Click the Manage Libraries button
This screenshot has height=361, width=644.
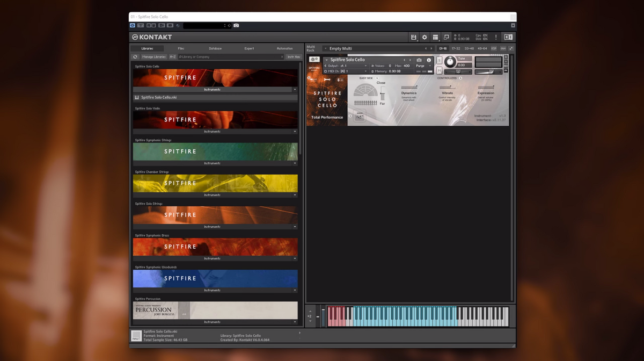154,56
